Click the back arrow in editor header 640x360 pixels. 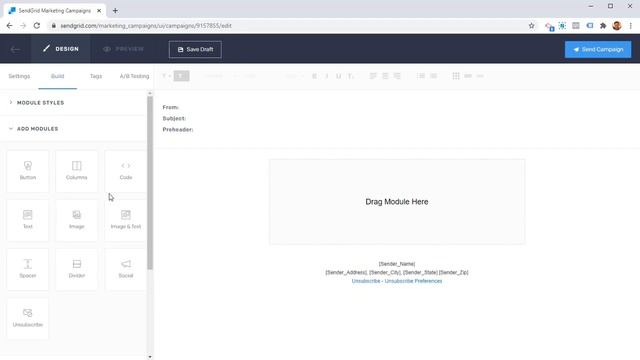[x=15, y=49]
